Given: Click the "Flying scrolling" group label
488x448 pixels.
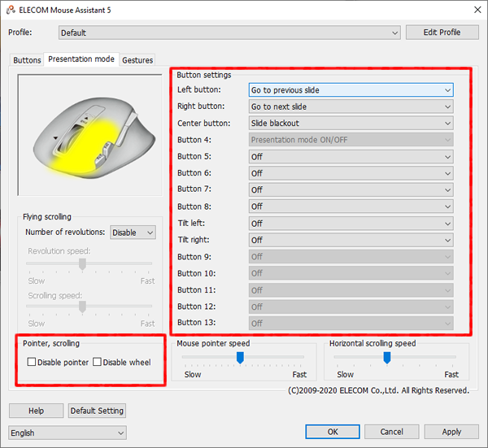Looking at the screenshot, I should [x=47, y=217].
